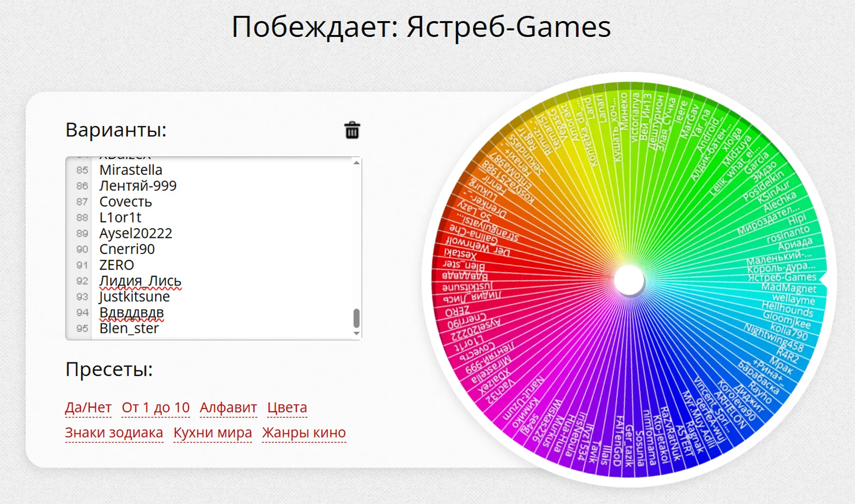Click the Победает: Ястреб-Games heading
Image resolution: width=855 pixels, height=504 pixels.
pos(421,27)
